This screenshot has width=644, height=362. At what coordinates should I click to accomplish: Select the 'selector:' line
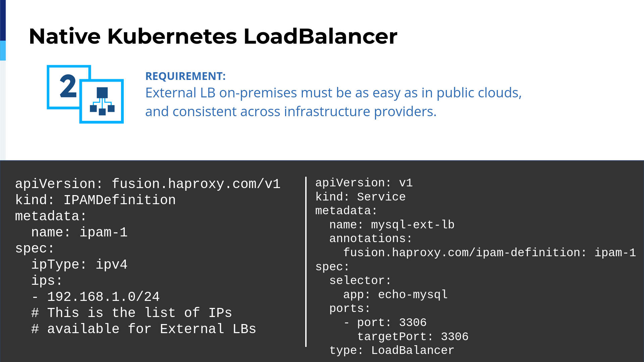(360, 281)
